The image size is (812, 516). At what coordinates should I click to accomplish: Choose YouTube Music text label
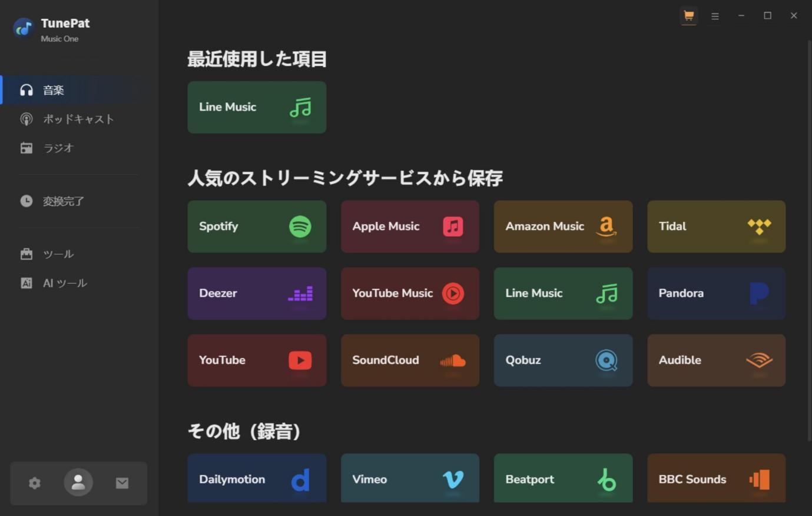click(392, 293)
